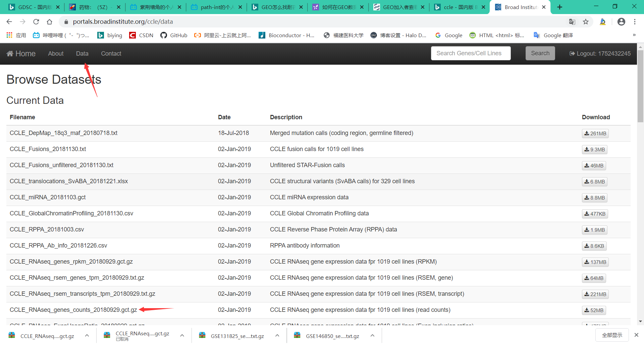
Task: Open the Apps bookmark shortcut
Action: [16, 35]
